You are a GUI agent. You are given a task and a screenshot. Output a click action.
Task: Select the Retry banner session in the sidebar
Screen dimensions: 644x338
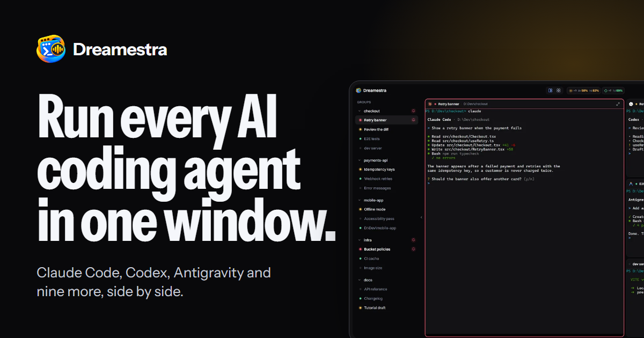click(x=386, y=120)
